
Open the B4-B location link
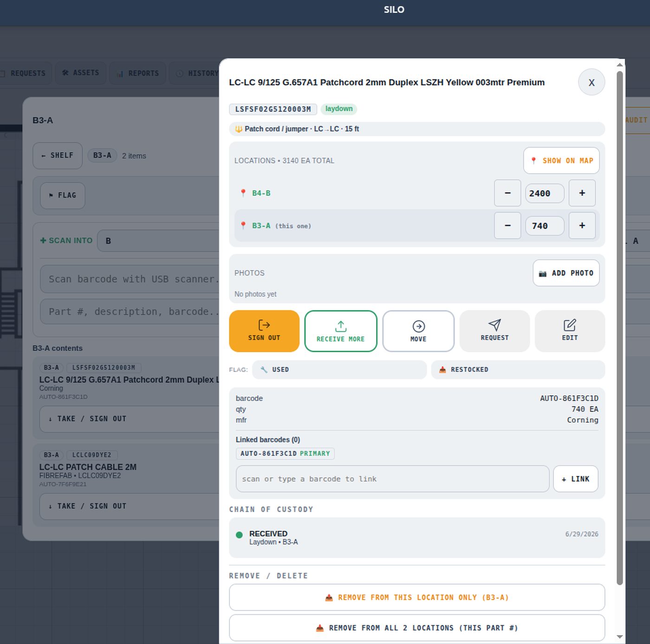(261, 193)
